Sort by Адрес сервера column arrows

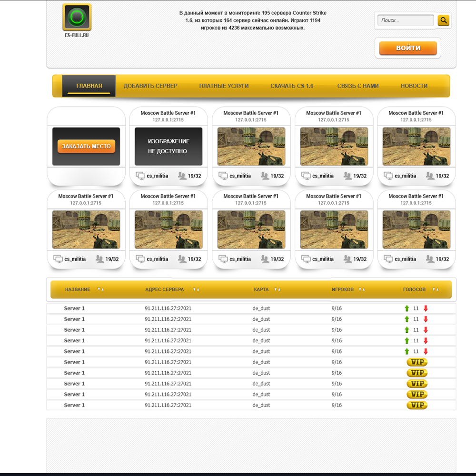196,289
